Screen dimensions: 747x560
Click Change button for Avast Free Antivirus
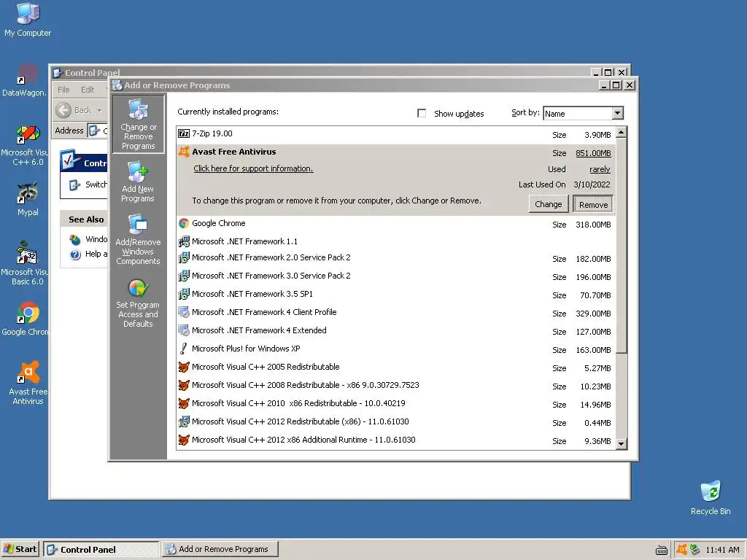pos(549,204)
